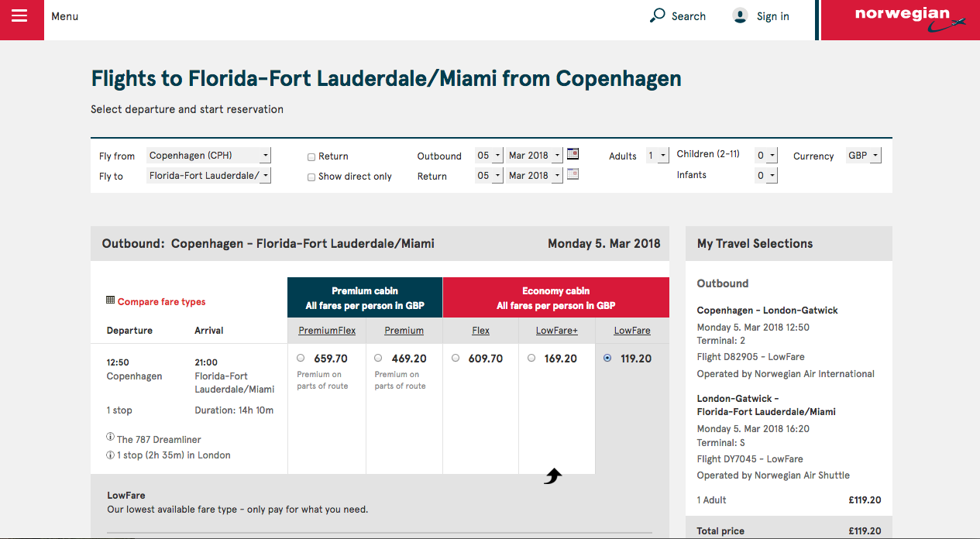
Task: Click the PremiumFlex column header link
Action: coord(327,331)
